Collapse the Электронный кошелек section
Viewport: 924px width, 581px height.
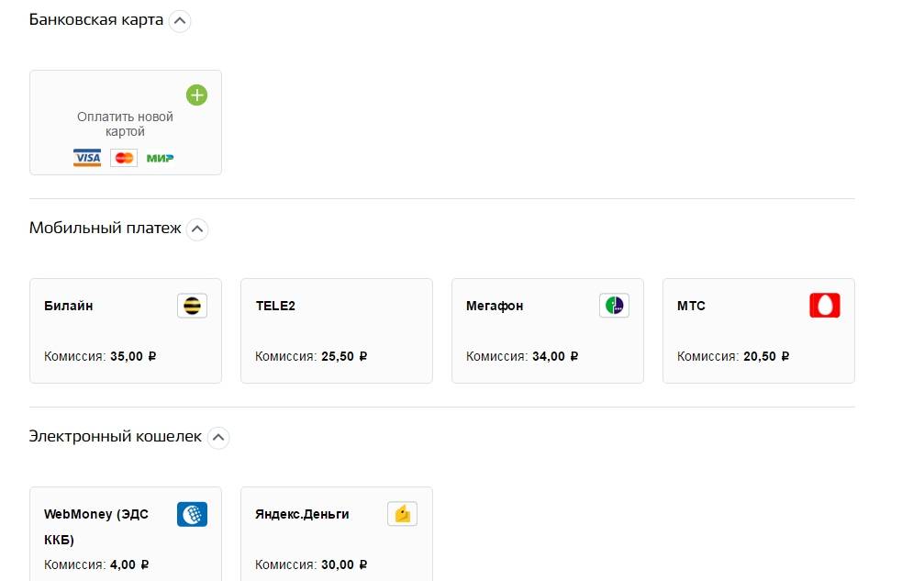coord(217,438)
